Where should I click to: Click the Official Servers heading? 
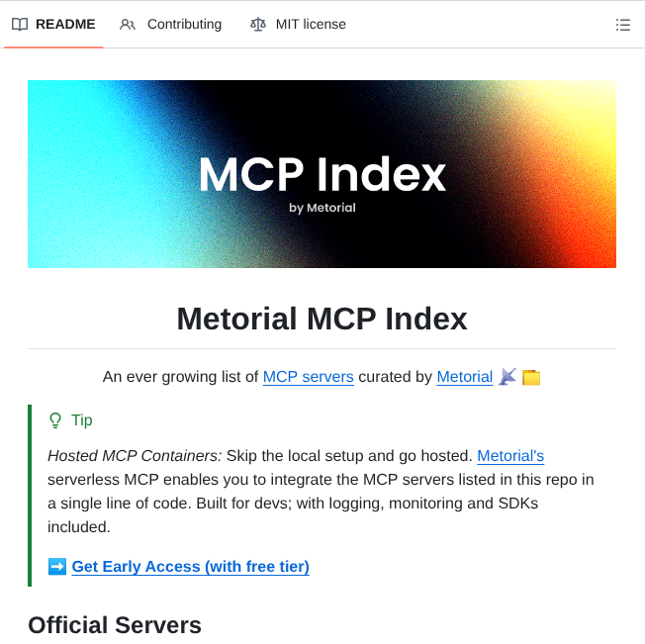click(x=115, y=625)
